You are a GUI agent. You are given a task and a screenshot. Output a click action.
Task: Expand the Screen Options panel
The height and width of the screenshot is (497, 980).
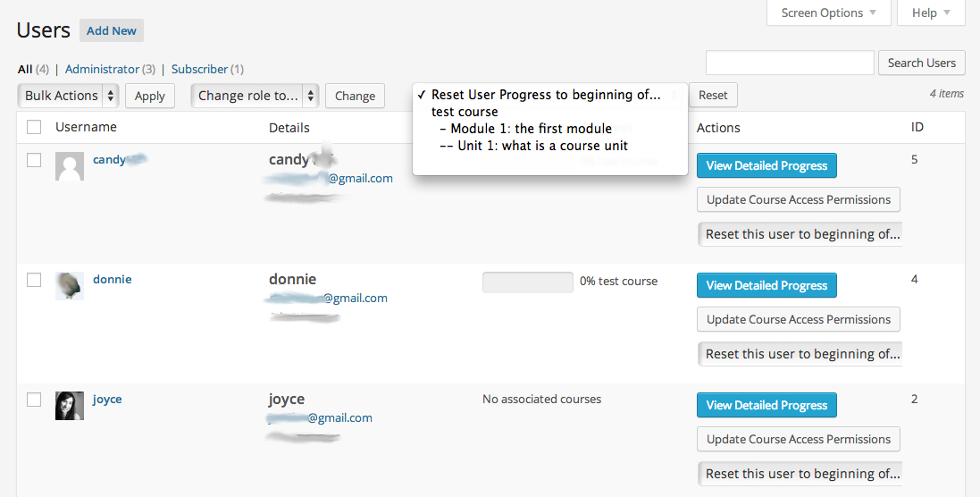(829, 13)
